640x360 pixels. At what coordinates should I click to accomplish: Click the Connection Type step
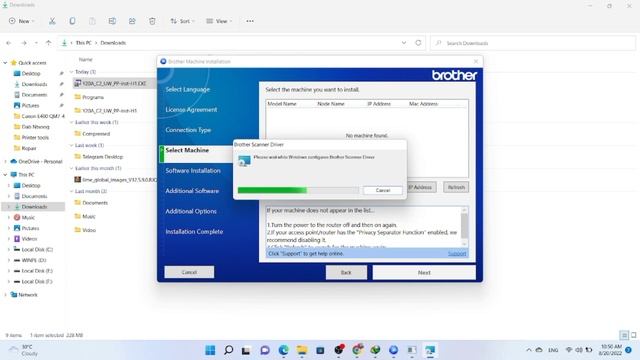click(x=188, y=130)
